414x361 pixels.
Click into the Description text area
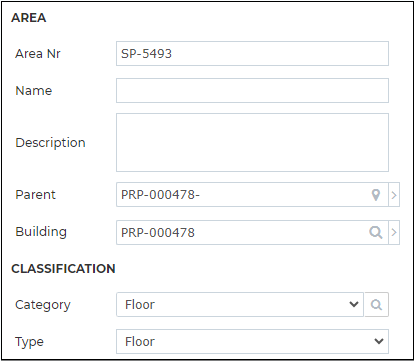click(x=252, y=142)
